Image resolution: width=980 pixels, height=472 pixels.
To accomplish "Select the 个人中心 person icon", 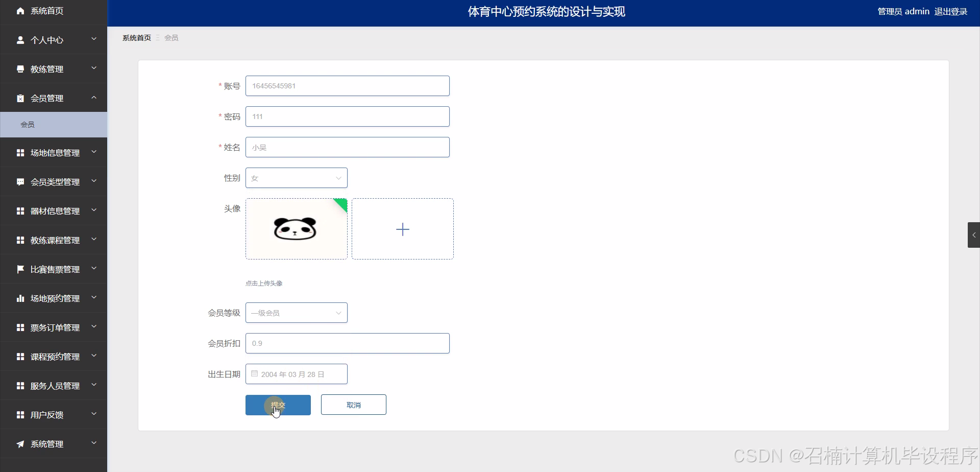I will [x=20, y=40].
